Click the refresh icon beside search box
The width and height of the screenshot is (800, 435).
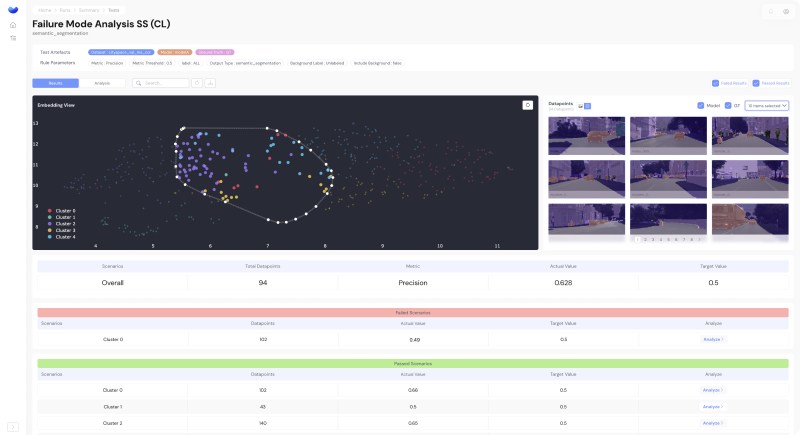(197, 83)
